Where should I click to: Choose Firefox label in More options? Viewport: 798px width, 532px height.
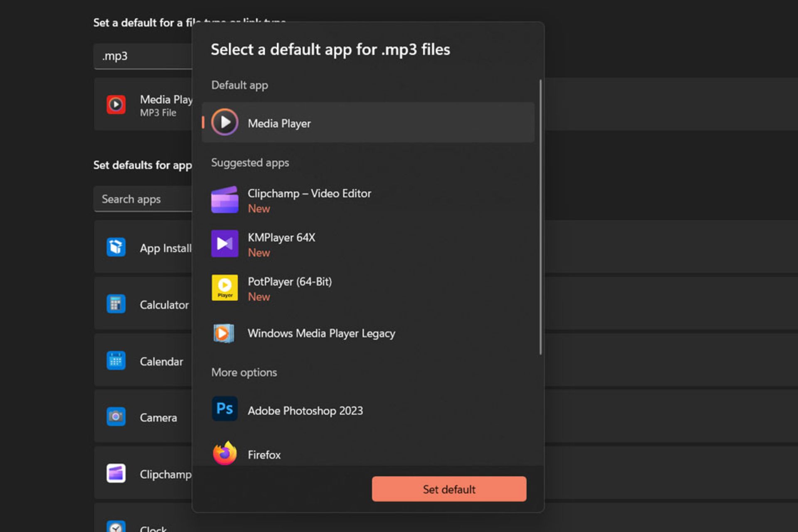[x=264, y=455]
